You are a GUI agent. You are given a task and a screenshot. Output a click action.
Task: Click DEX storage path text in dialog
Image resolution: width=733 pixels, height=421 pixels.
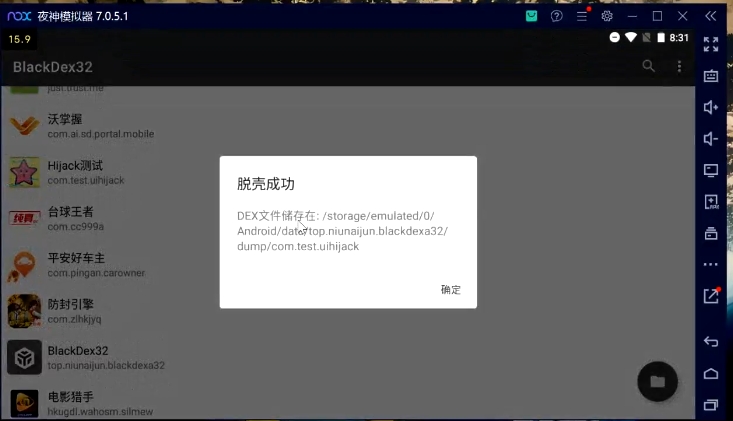pyautogui.click(x=343, y=231)
